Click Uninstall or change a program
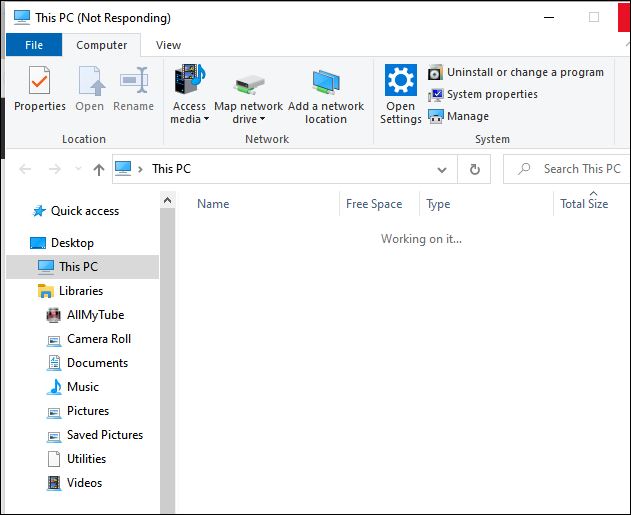Screen dimensions: 631x515 pos(516,72)
